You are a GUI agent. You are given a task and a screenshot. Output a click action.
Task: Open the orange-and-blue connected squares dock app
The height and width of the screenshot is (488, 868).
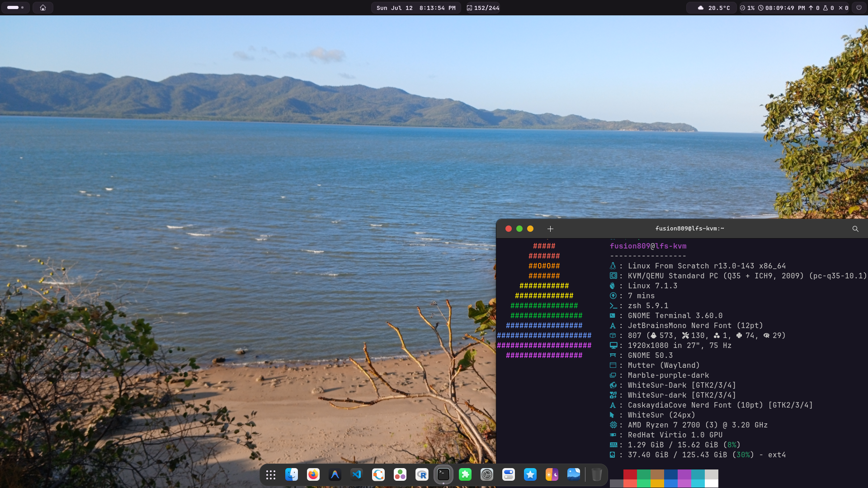(378, 474)
